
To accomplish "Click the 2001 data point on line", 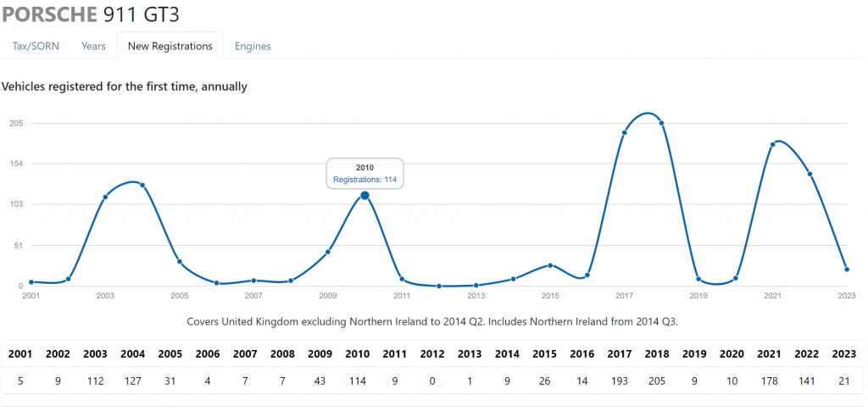I will click(x=31, y=282).
